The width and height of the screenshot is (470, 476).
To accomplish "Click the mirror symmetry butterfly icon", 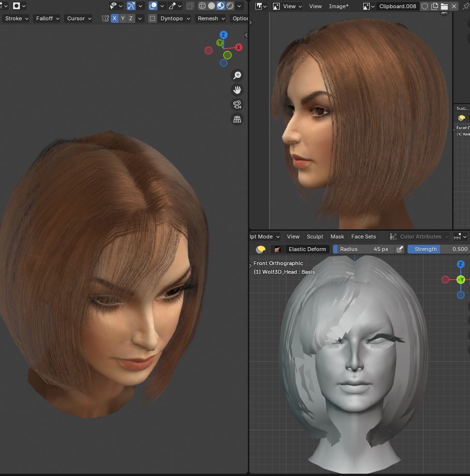I will coord(105,18).
